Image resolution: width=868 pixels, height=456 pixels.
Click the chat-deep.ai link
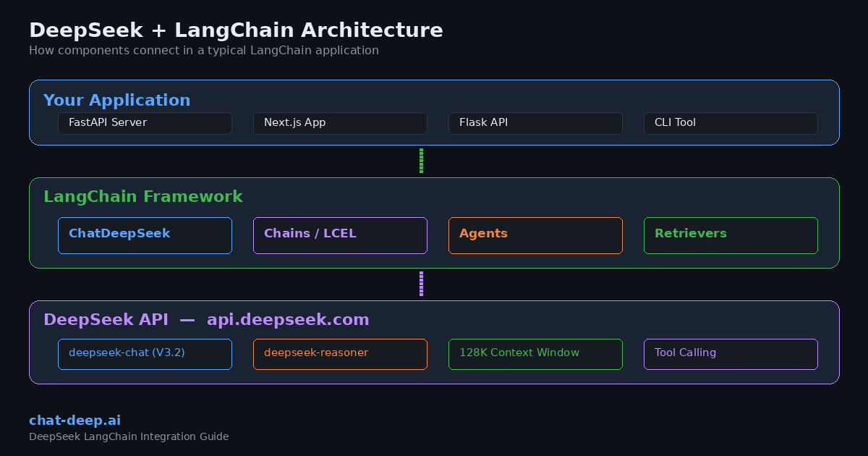pos(75,421)
